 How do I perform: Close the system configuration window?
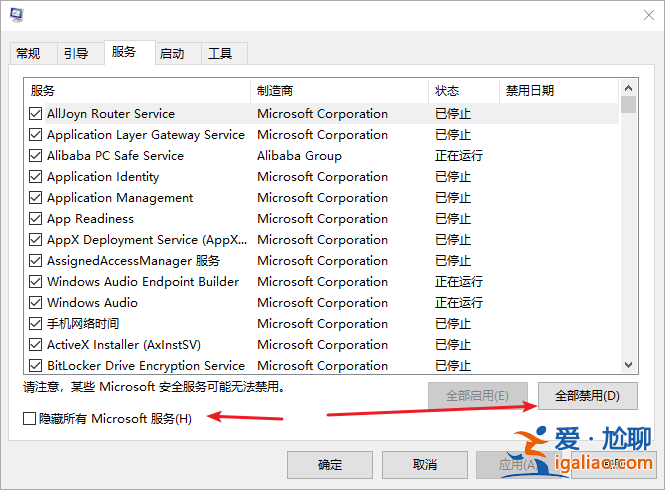point(648,15)
